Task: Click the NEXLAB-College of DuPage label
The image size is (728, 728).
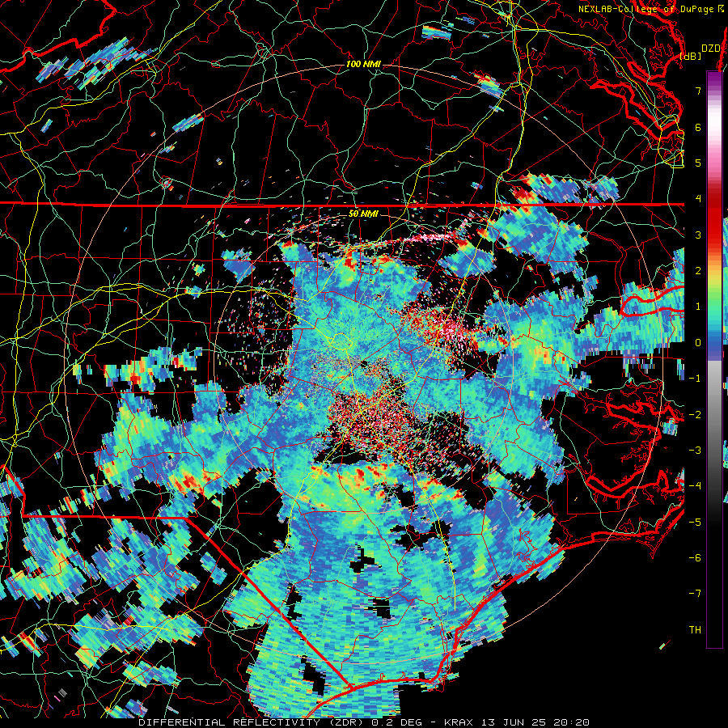Action: (645, 9)
